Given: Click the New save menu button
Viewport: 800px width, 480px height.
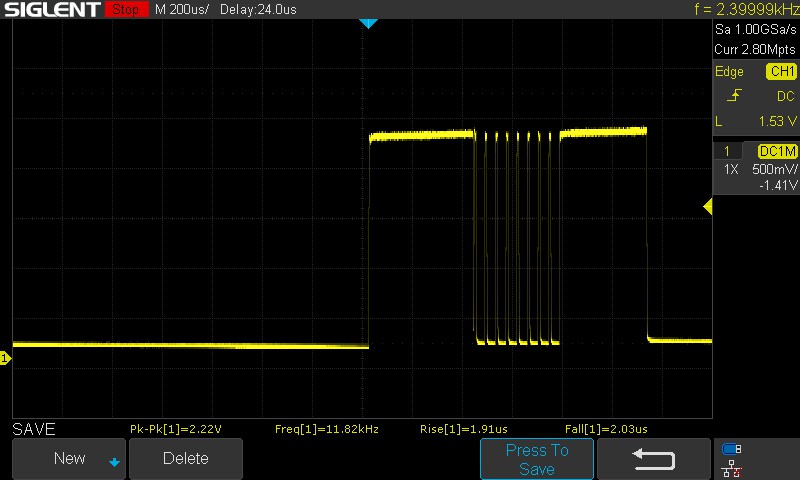Looking at the screenshot, I should click(69, 459).
